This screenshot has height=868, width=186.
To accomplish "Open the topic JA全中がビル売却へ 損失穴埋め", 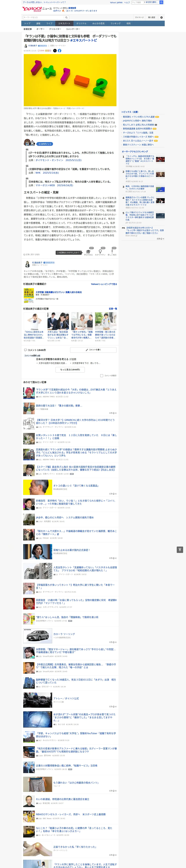I will (137, 121).
